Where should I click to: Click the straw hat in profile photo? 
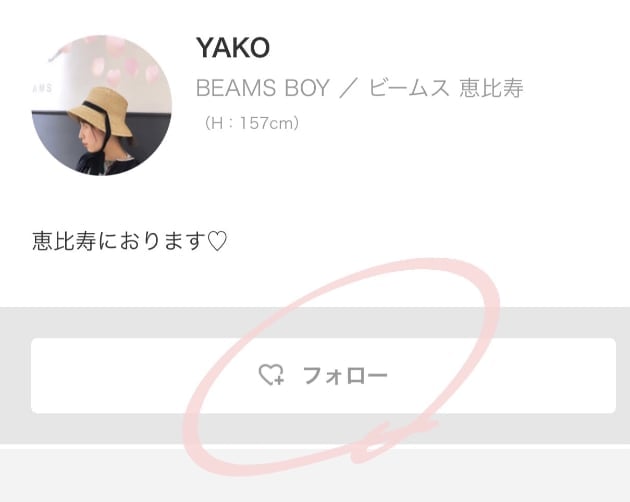click(x=101, y=109)
